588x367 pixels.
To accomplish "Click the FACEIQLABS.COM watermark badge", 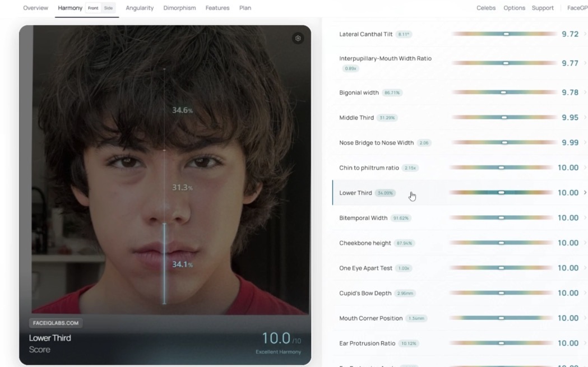I will [56, 323].
